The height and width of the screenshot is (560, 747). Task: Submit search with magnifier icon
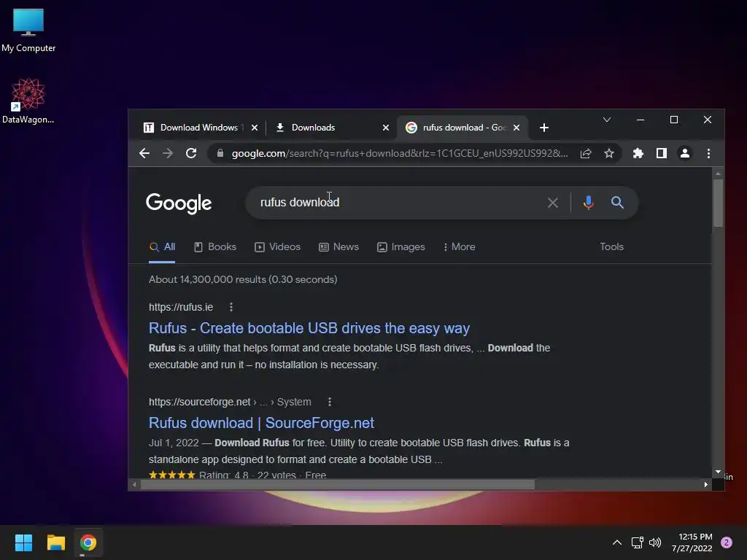pos(617,203)
